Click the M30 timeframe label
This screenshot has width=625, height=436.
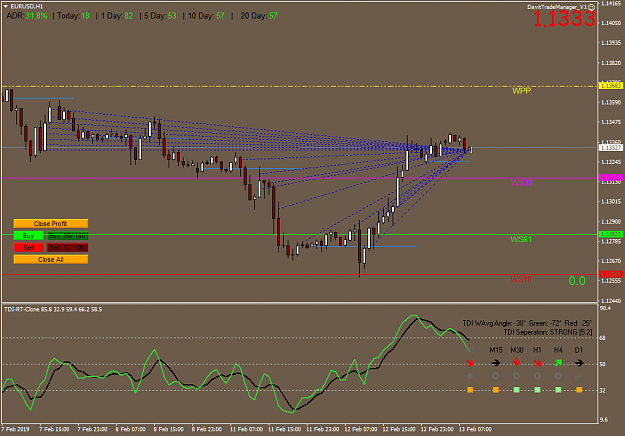[517, 350]
